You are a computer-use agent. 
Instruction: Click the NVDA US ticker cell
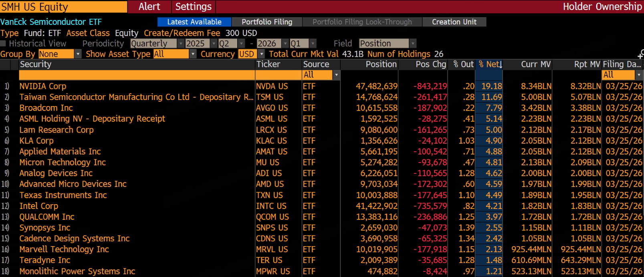(272, 86)
